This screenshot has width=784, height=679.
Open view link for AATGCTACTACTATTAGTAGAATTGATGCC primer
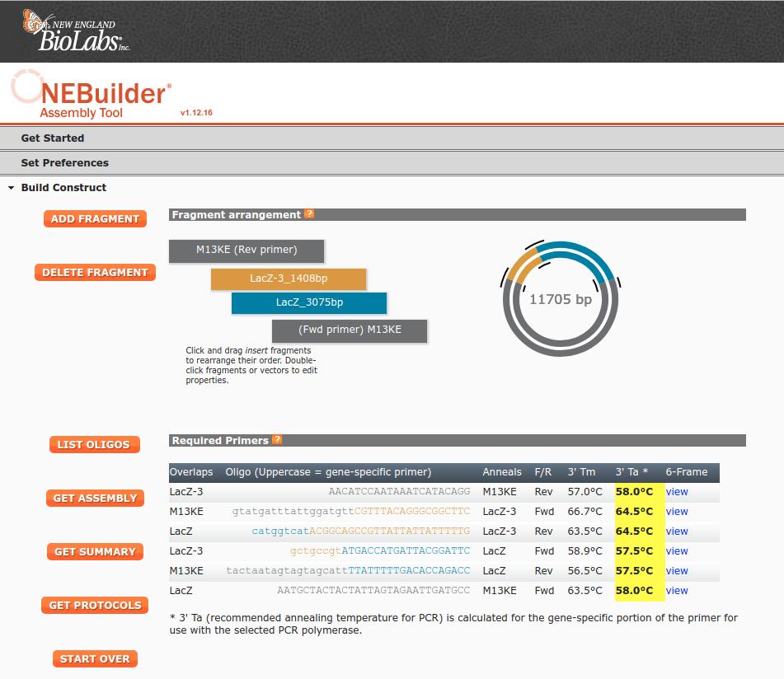click(677, 590)
